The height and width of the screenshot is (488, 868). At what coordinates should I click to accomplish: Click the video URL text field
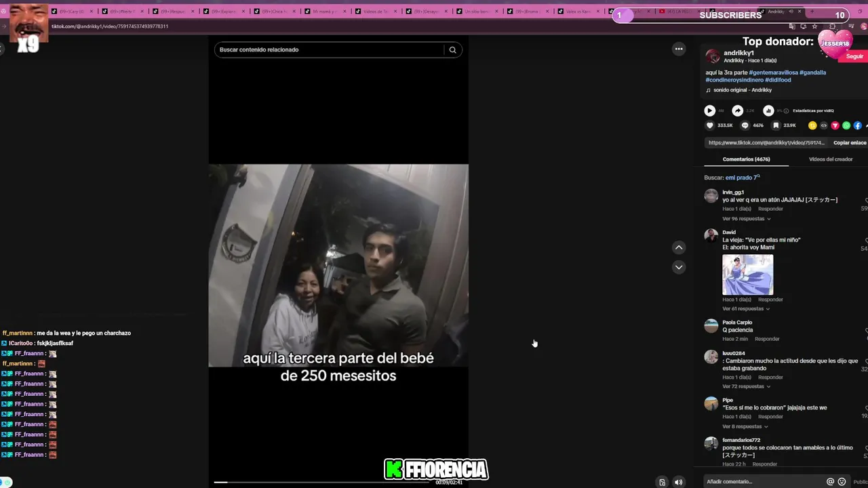[x=766, y=143]
